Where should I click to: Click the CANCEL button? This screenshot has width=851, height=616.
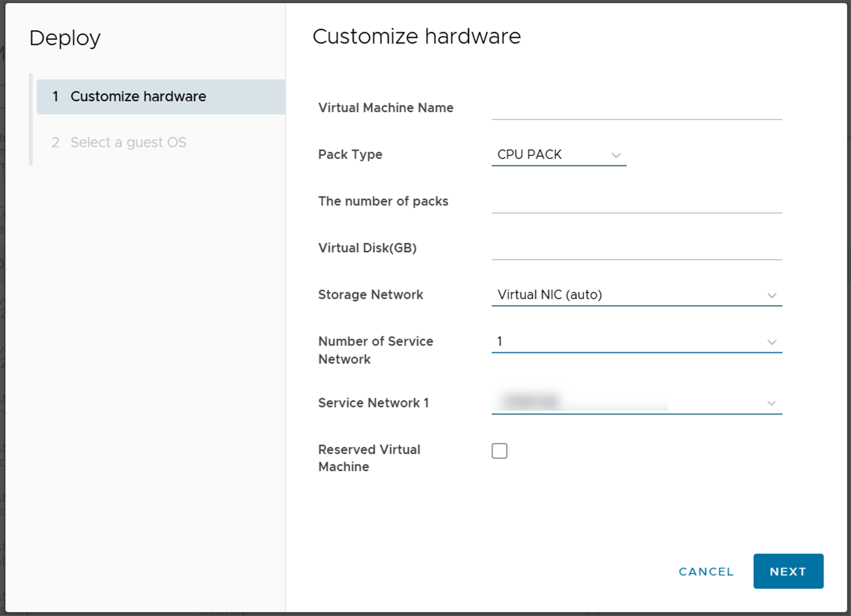pos(706,571)
